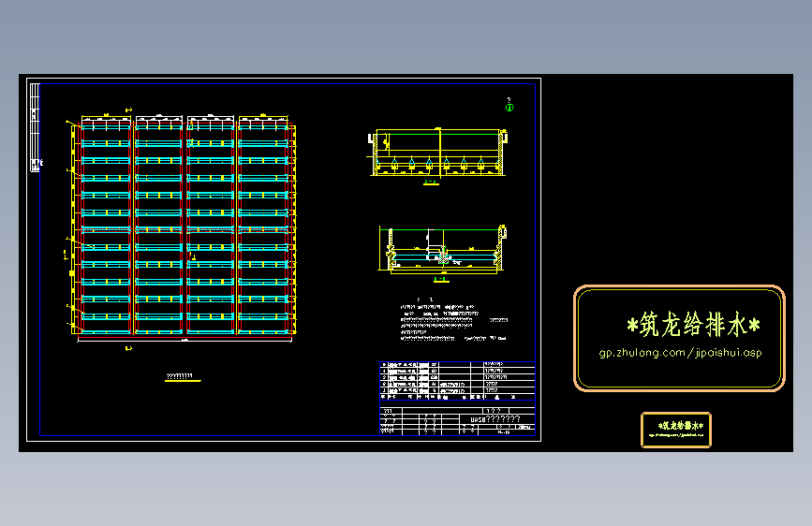Click the small 筑龙给排水 stamp below the large one
812x526 pixels.
pyautogui.click(x=676, y=430)
